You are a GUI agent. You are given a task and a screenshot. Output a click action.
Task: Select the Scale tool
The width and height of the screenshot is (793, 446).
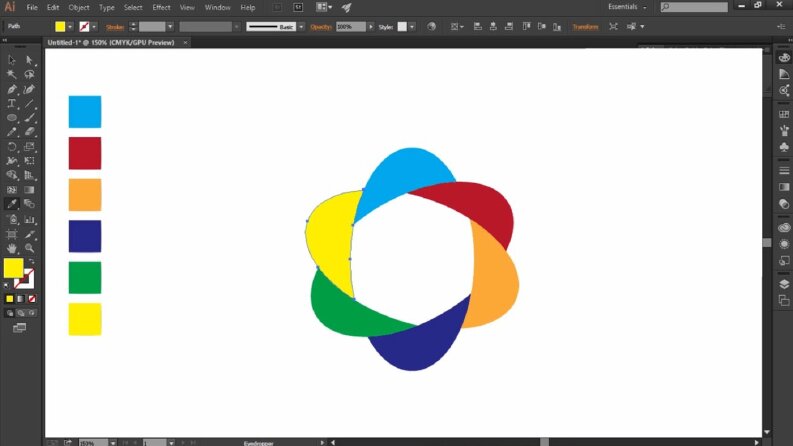click(x=29, y=147)
